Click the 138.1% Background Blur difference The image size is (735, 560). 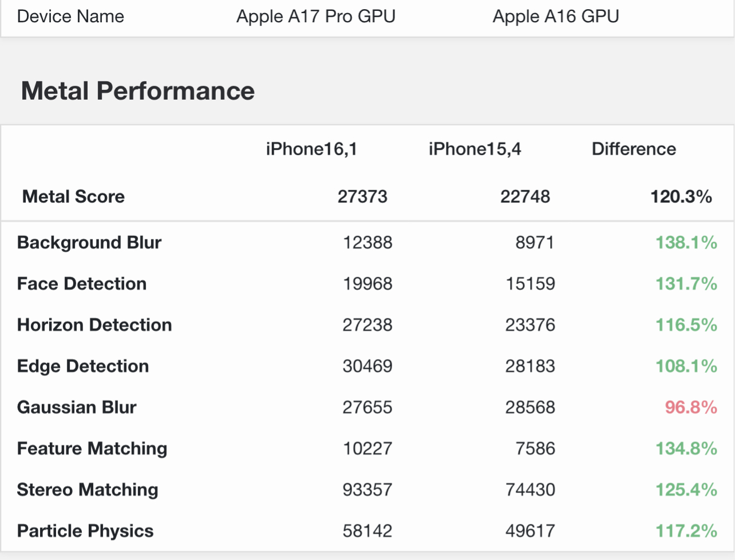[686, 242]
